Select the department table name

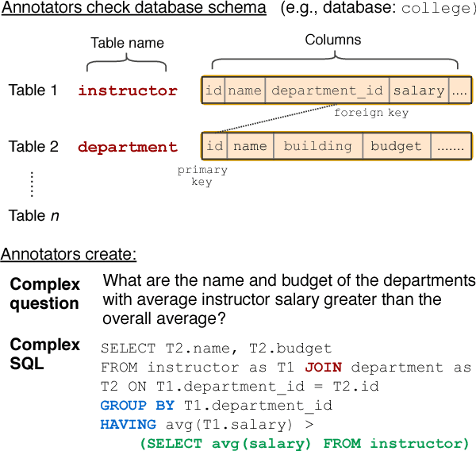(x=127, y=147)
